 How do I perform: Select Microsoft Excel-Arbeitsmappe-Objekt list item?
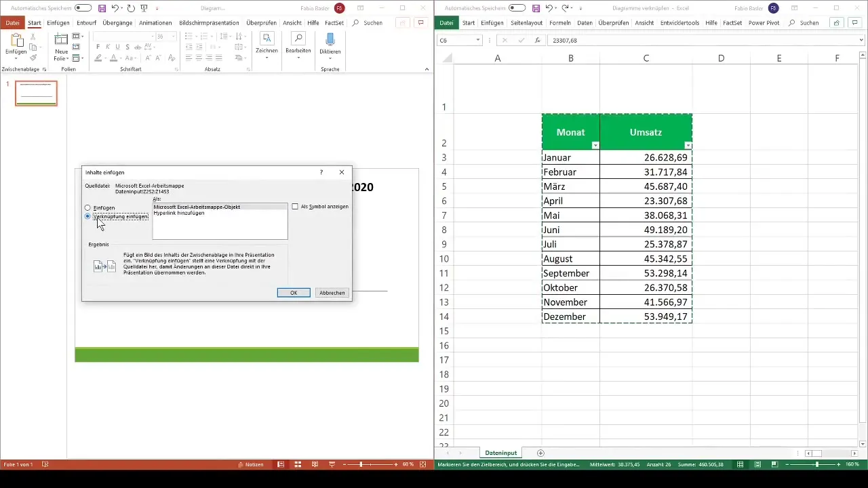tap(220, 207)
